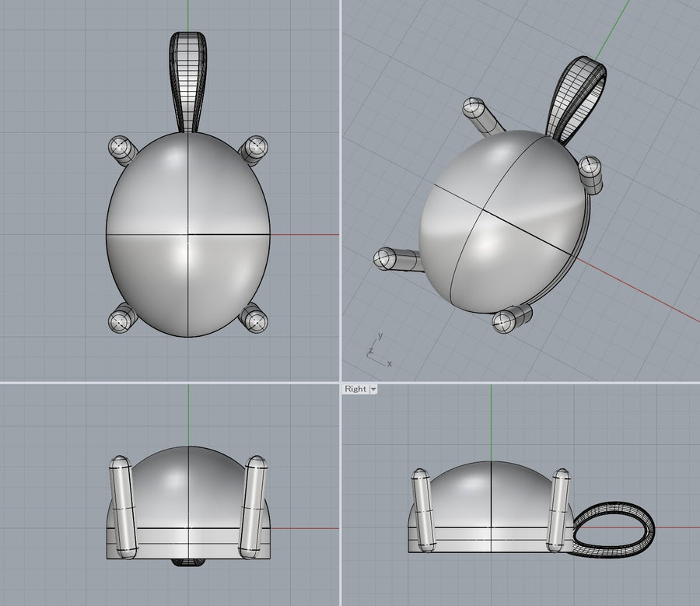Select the left prong in the bottom-left viewport
This screenshot has height=606, width=700.
pos(121,506)
